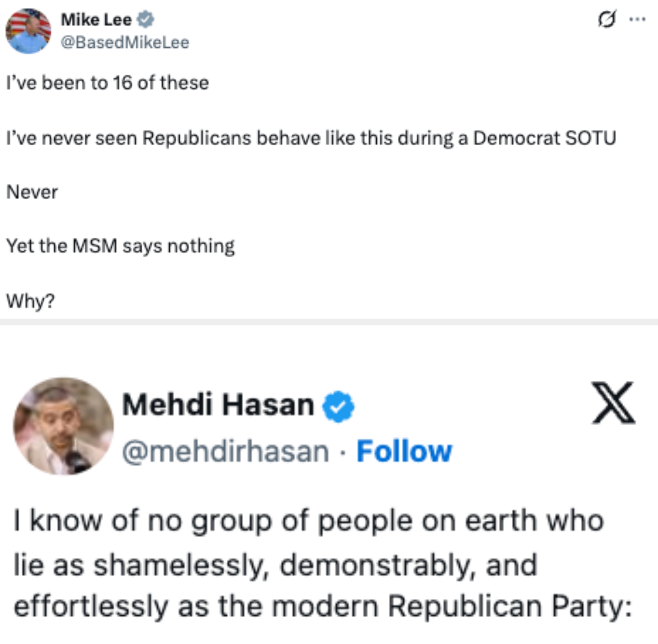Click Mike Lee's blue verification badge
The image size is (658, 644).
click(146, 19)
